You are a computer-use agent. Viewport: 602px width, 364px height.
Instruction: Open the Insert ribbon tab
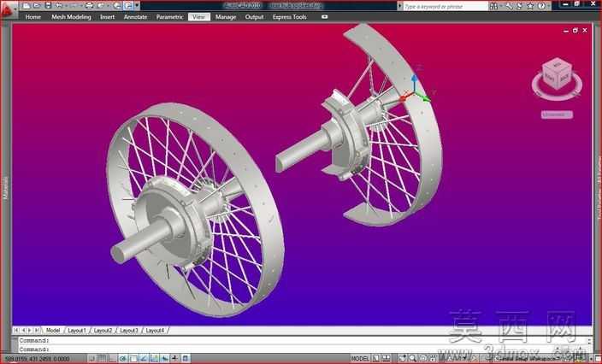[108, 17]
